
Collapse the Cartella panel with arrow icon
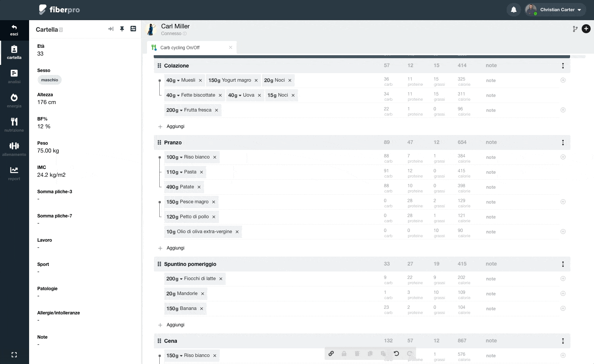point(111,29)
